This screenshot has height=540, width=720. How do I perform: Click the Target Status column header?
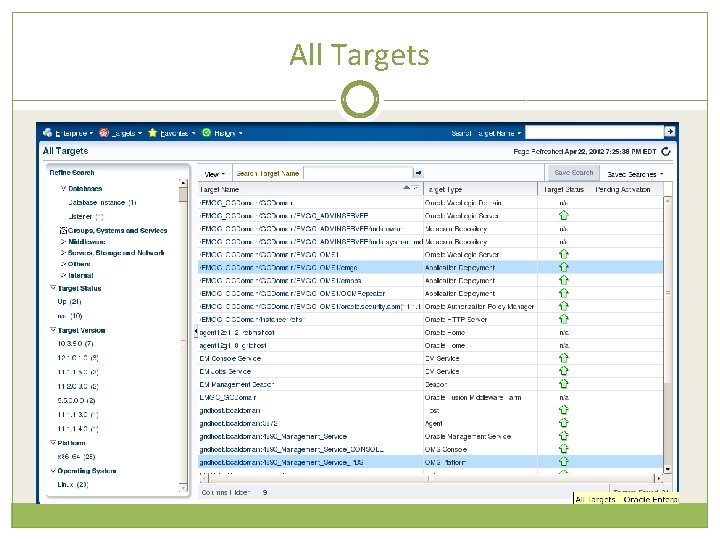click(563, 189)
